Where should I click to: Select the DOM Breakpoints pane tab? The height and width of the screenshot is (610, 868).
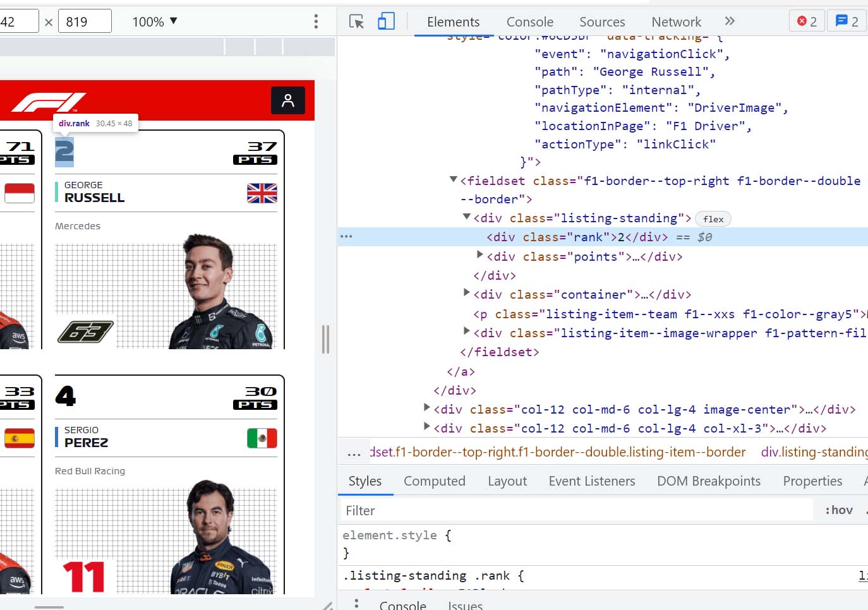tap(709, 481)
